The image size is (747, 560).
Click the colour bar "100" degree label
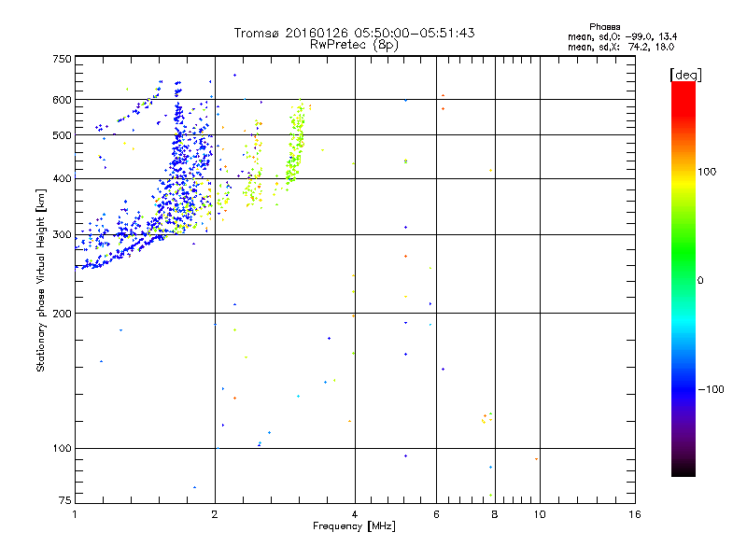707,172
